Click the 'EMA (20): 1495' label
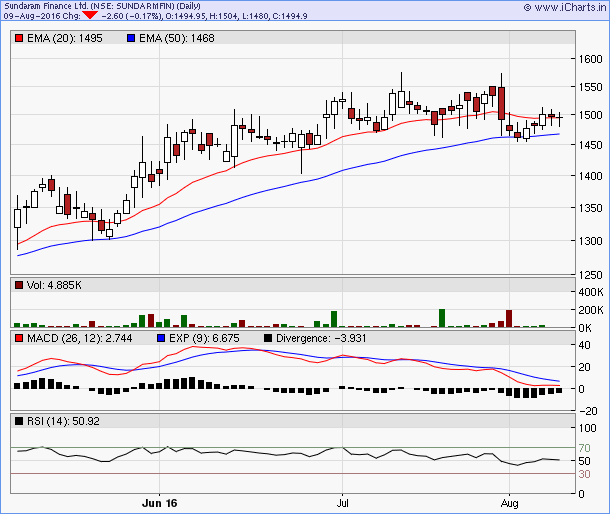The image size is (610, 514). (x=65, y=38)
